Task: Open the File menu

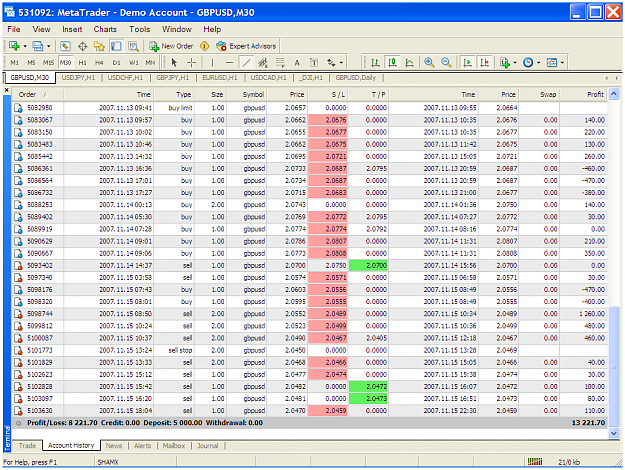Action: pyautogui.click(x=14, y=29)
